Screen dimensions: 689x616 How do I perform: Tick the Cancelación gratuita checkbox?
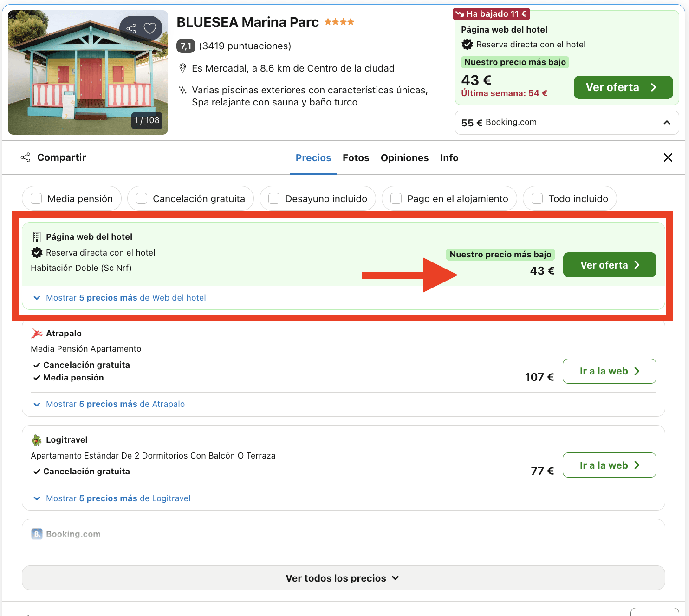click(142, 199)
